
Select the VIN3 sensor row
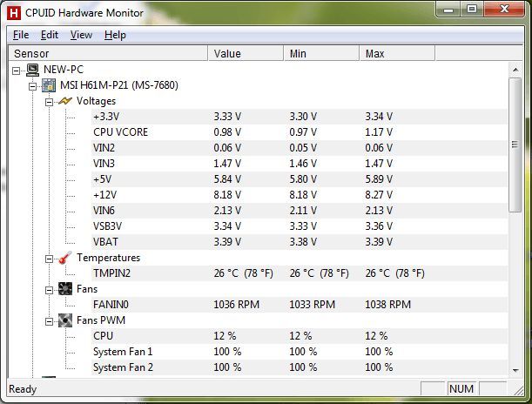pos(300,164)
